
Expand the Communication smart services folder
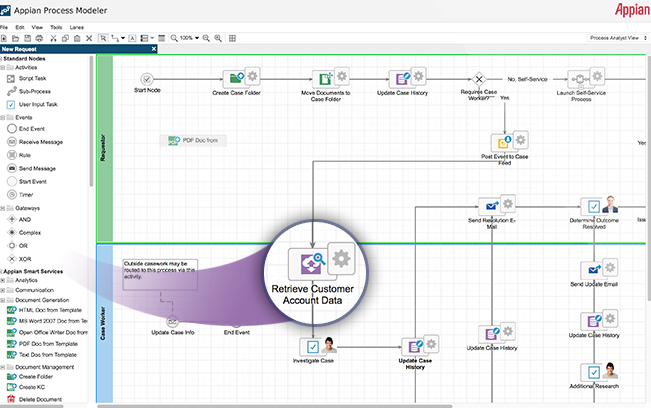click(x=2, y=291)
